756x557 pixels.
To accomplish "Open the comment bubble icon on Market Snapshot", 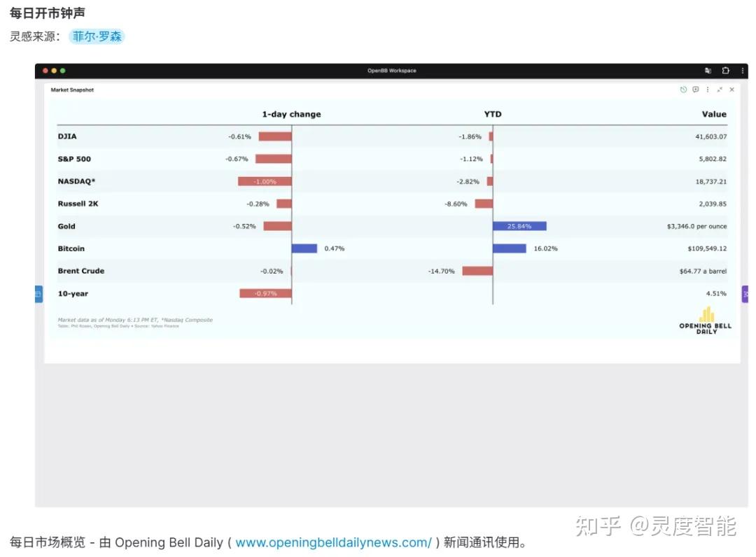I will (x=695, y=90).
